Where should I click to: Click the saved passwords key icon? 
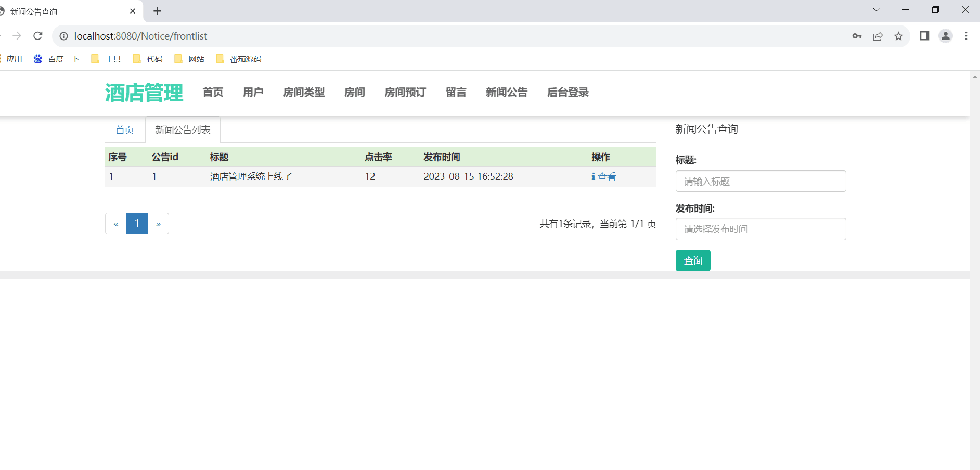tap(857, 36)
